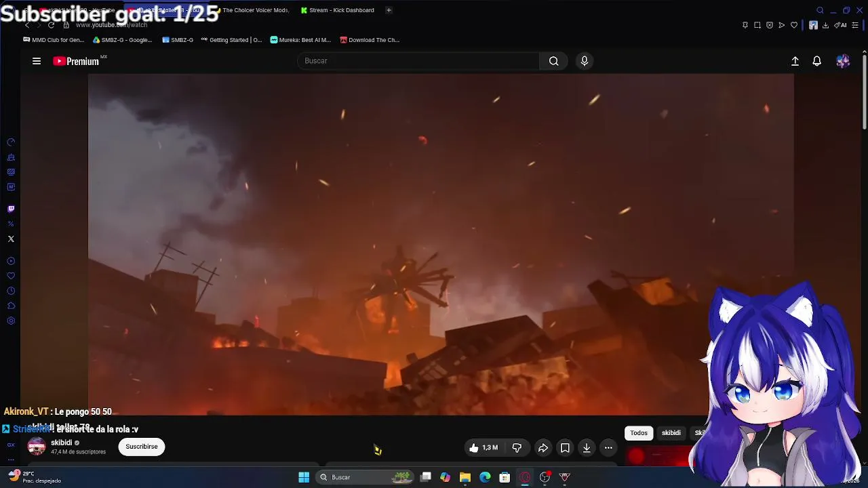
Task: Reload the page in the browser
Action: tap(51, 25)
